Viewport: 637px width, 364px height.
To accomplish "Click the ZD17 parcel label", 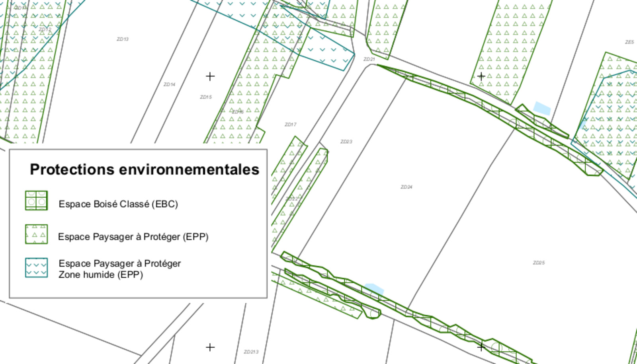I will click(290, 125).
